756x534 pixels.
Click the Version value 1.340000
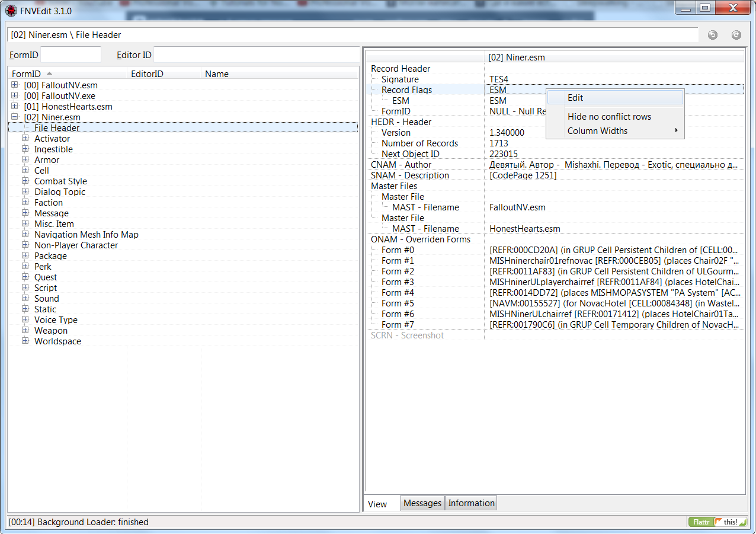507,132
